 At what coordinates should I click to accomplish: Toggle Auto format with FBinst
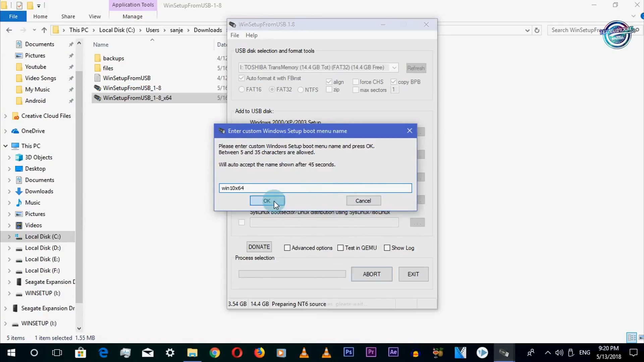coord(241,78)
